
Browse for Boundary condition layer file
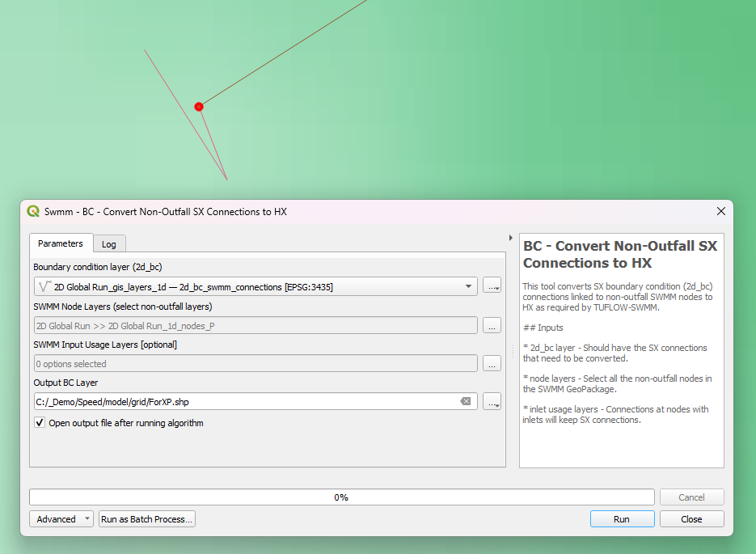492,286
